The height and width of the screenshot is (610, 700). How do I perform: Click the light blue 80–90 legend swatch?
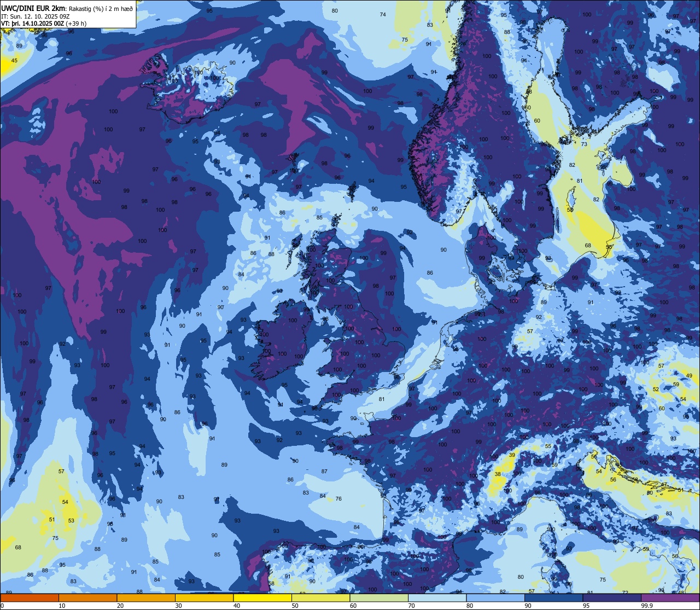495,598
